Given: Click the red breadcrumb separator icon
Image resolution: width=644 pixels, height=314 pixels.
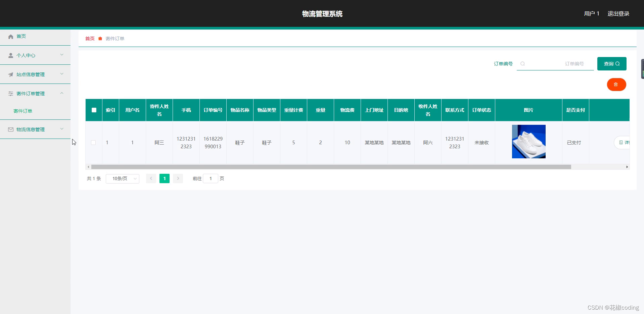Looking at the screenshot, I should [x=100, y=39].
